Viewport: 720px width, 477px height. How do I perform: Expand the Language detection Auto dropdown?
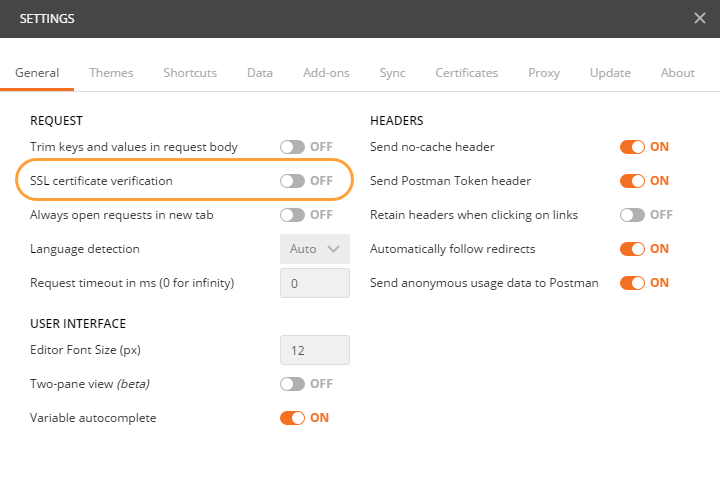click(x=314, y=249)
